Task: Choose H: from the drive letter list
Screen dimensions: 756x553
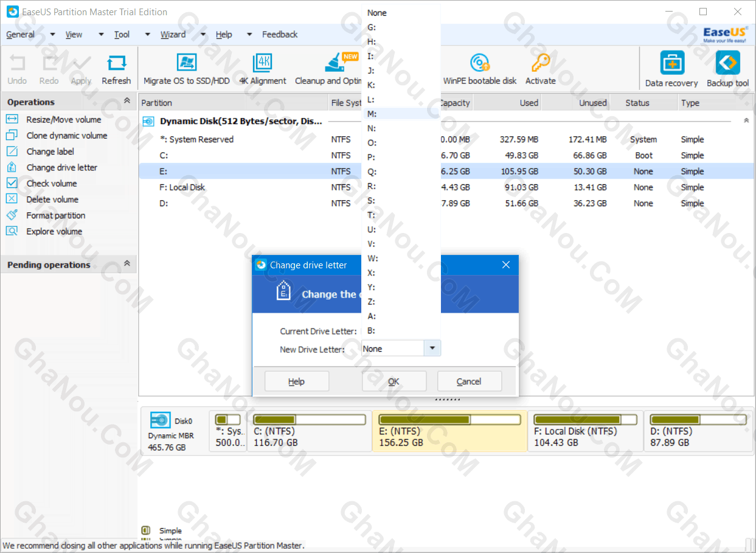Action: pyautogui.click(x=401, y=42)
